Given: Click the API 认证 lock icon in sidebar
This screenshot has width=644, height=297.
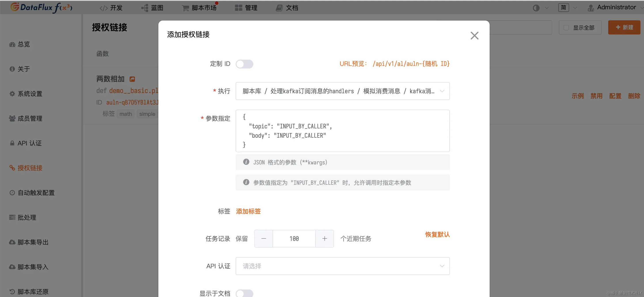Looking at the screenshot, I should click(12, 143).
